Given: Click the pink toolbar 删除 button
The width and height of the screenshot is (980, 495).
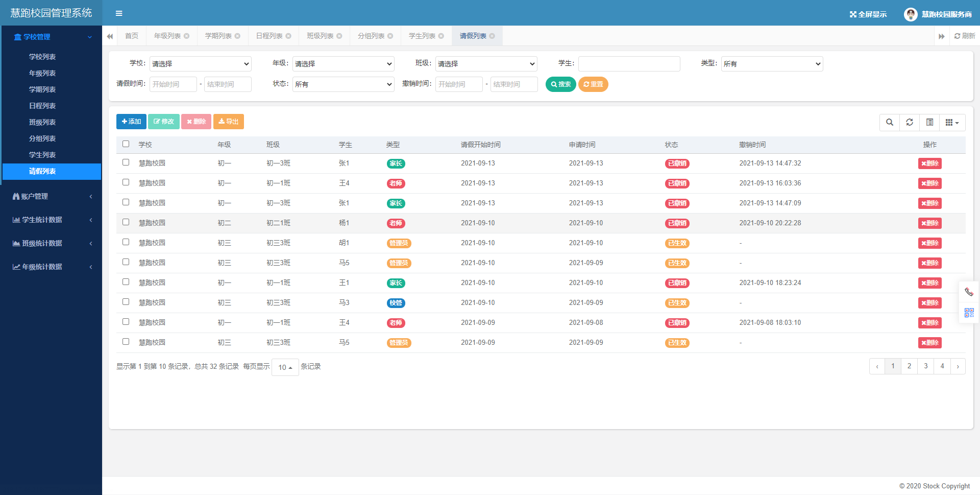Looking at the screenshot, I should 196,122.
